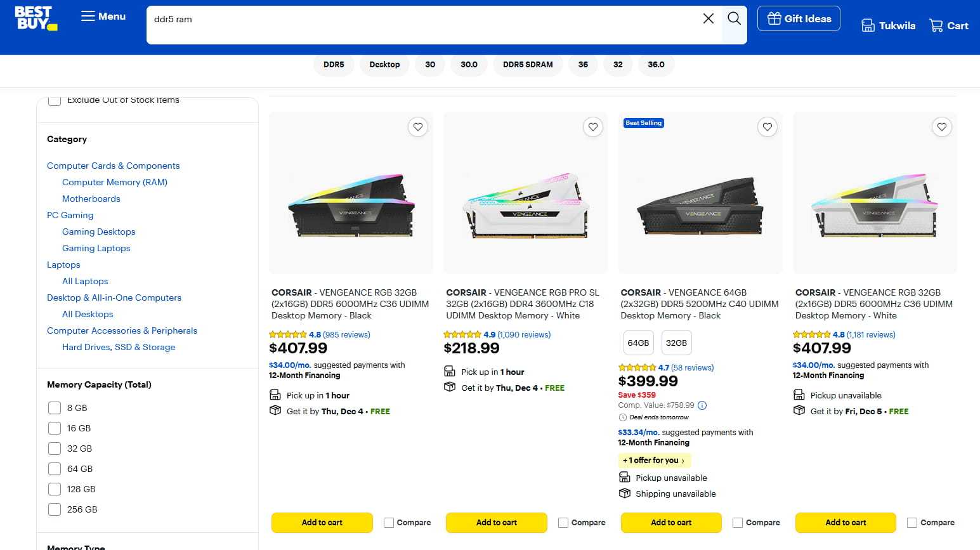Viewport: 980px width, 550px height.
Task: Check the 32 GB memory capacity filter
Action: click(x=55, y=449)
